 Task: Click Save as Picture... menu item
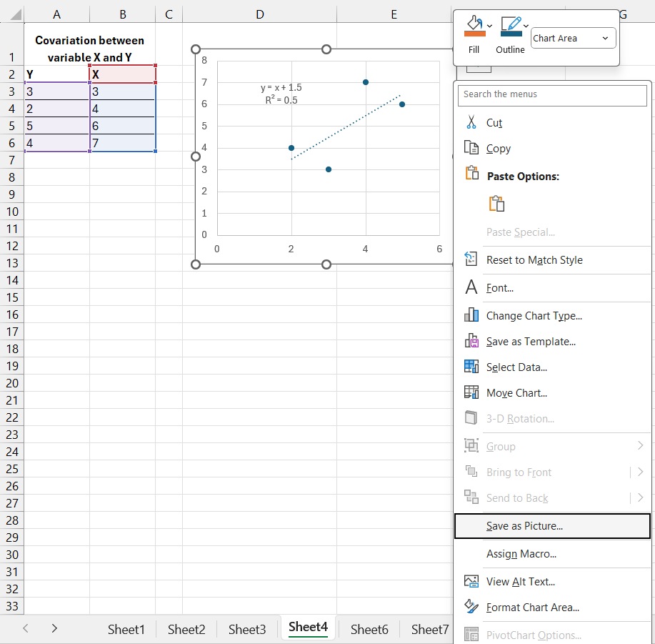point(552,526)
